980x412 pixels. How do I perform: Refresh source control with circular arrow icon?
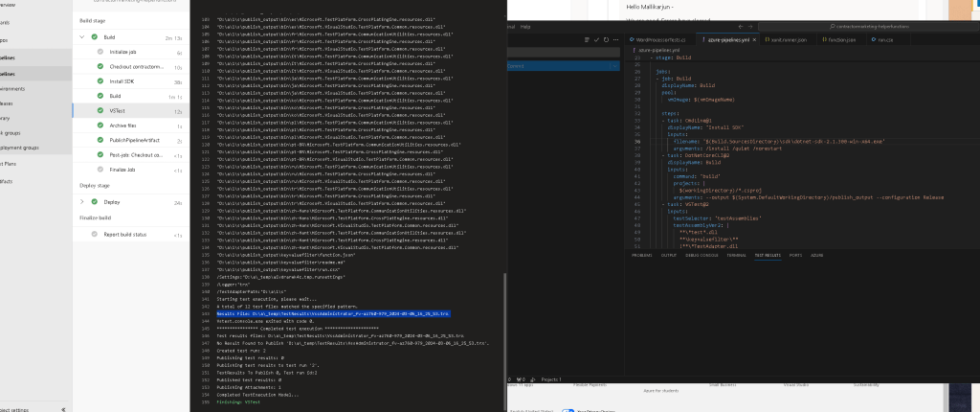pos(606,39)
